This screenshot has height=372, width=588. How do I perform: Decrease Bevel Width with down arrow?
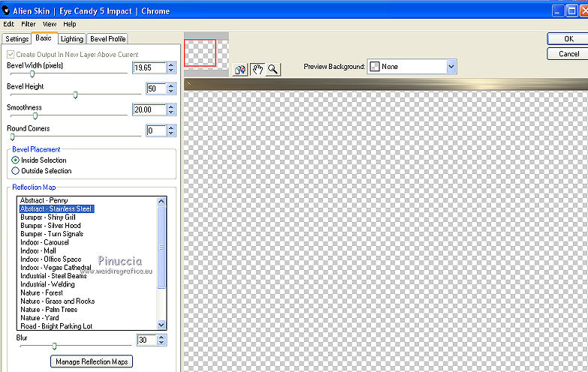(171, 70)
